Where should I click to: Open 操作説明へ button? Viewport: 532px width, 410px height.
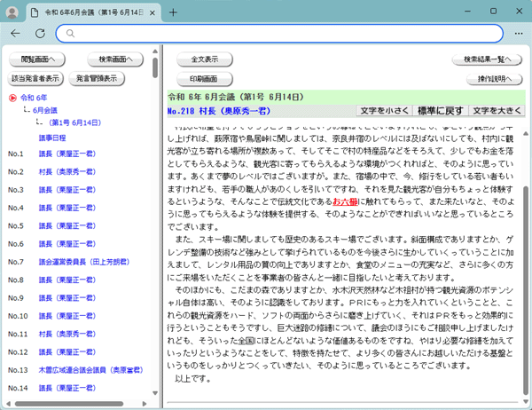[495, 79]
